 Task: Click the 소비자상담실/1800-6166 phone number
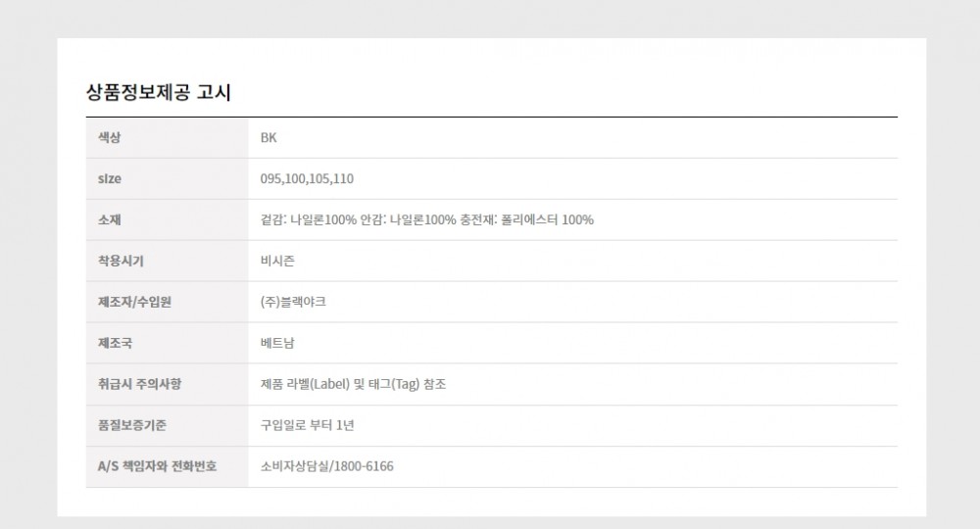(327, 466)
